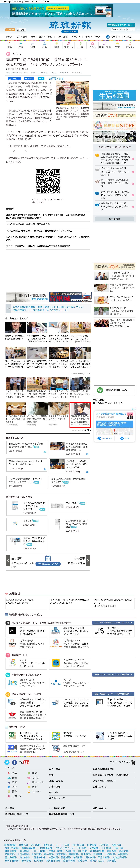Click the 記事・写真プリントサービスのご利用案内 button
Viewport: 140px width, 868px height.
pos(114,694)
